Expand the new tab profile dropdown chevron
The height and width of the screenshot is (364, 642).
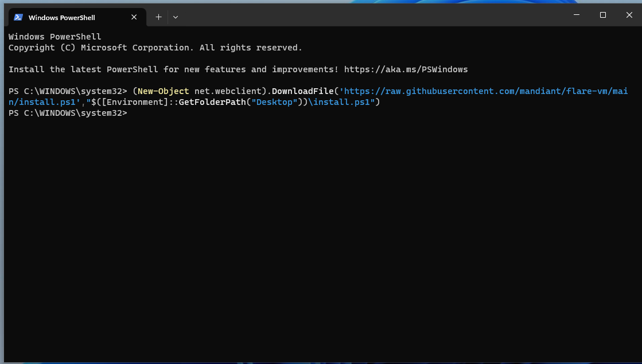tap(176, 17)
